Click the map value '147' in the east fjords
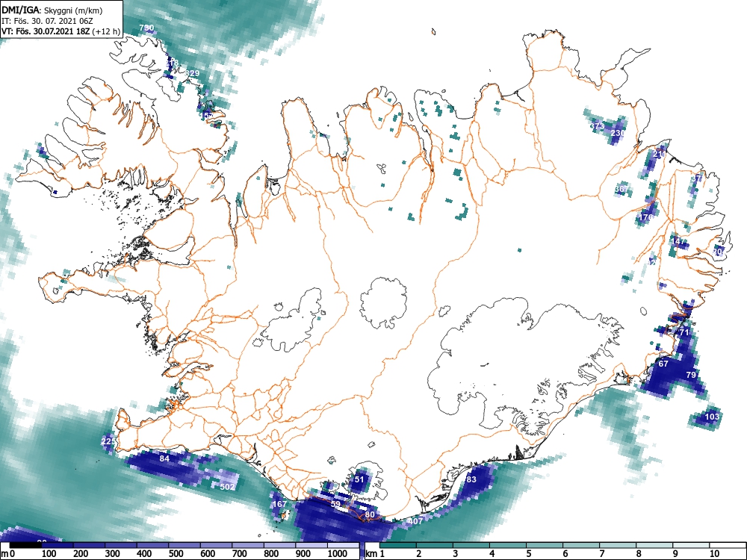This screenshot has width=747, height=560. 678,241
